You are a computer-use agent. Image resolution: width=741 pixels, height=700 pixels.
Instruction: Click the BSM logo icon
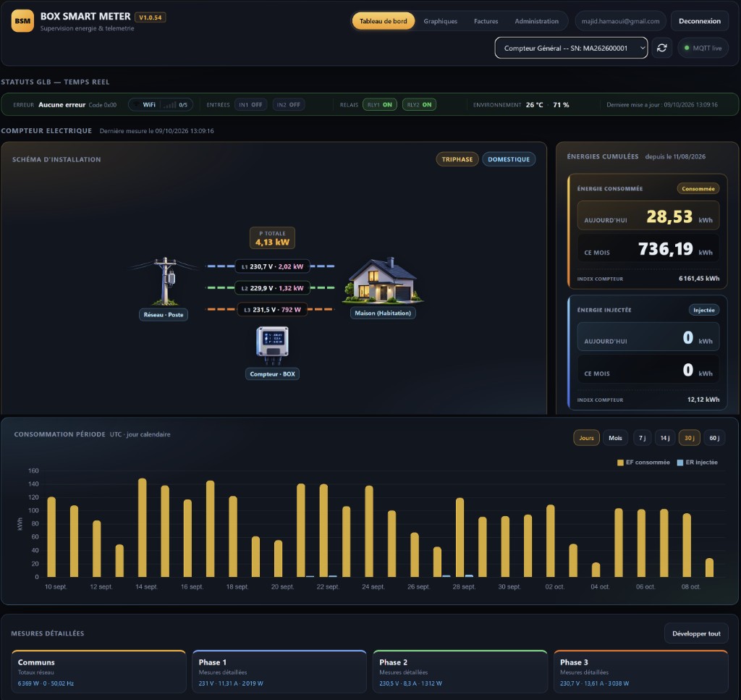coord(22,21)
